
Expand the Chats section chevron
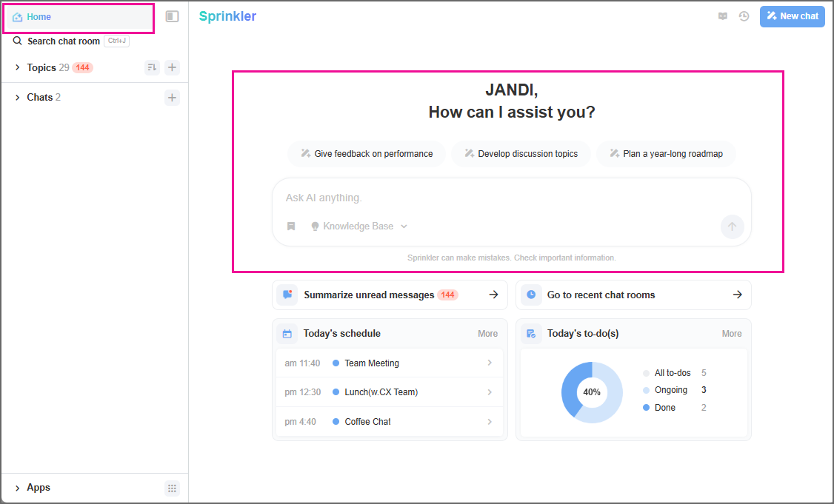pos(18,97)
